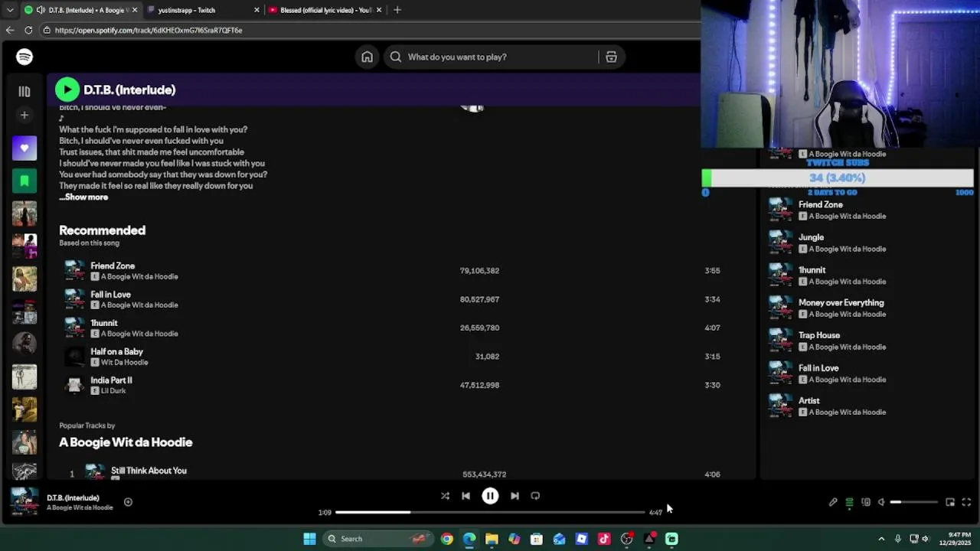The height and width of the screenshot is (551, 980).
Task: Open now playing title D.T.B. (Interlude)
Action: [73, 498]
